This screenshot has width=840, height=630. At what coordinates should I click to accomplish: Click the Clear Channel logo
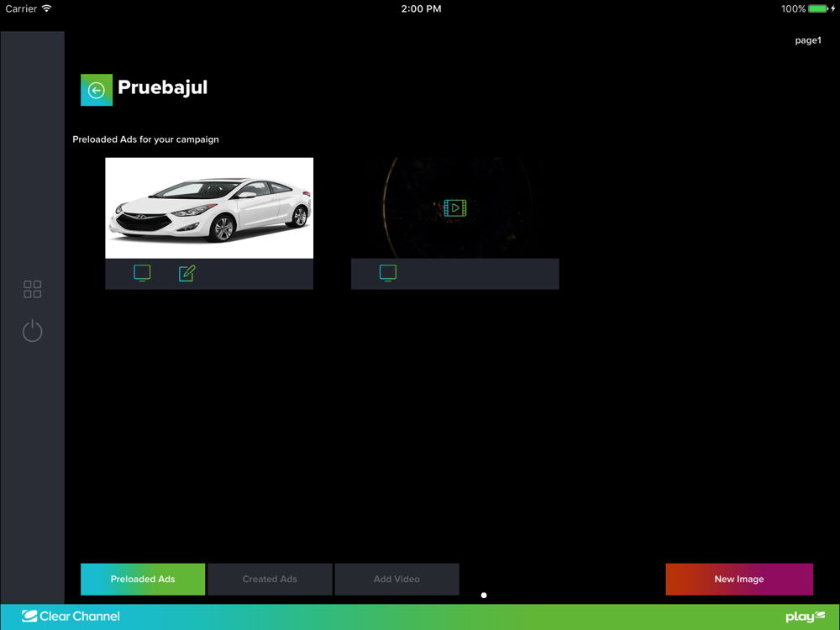point(71,617)
